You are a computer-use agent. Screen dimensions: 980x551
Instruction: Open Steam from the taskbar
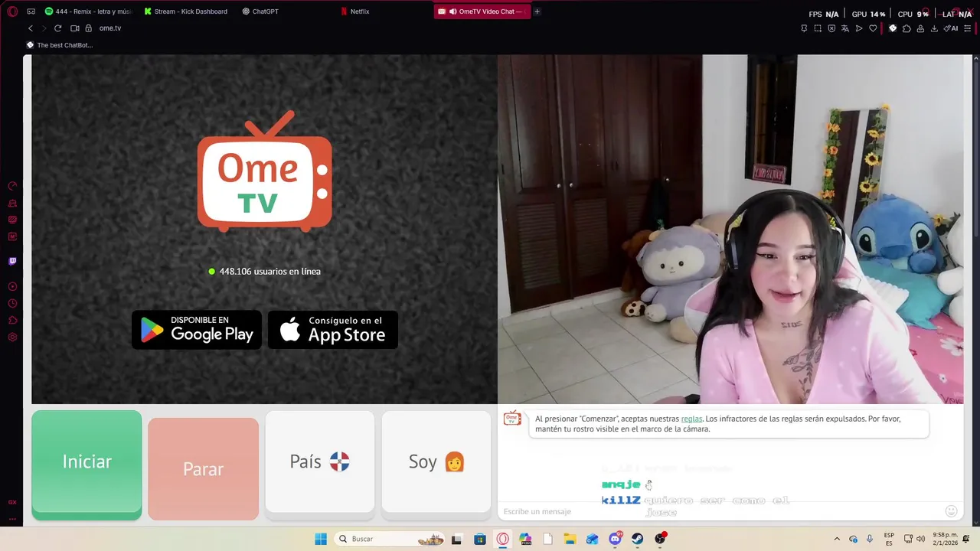coord(638,539)
